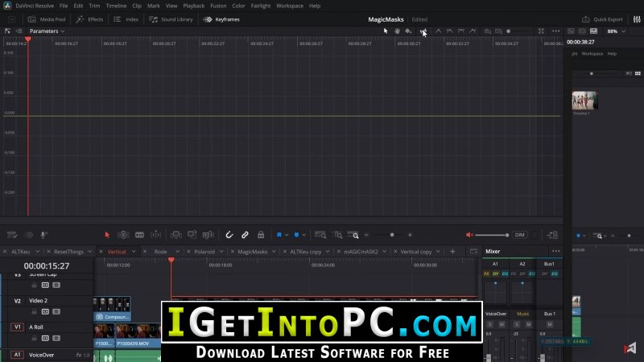Toggle auto track selector on Video 2
Image resolution: width=644 pixels, height=362 pixels.
tap(45, 311)
